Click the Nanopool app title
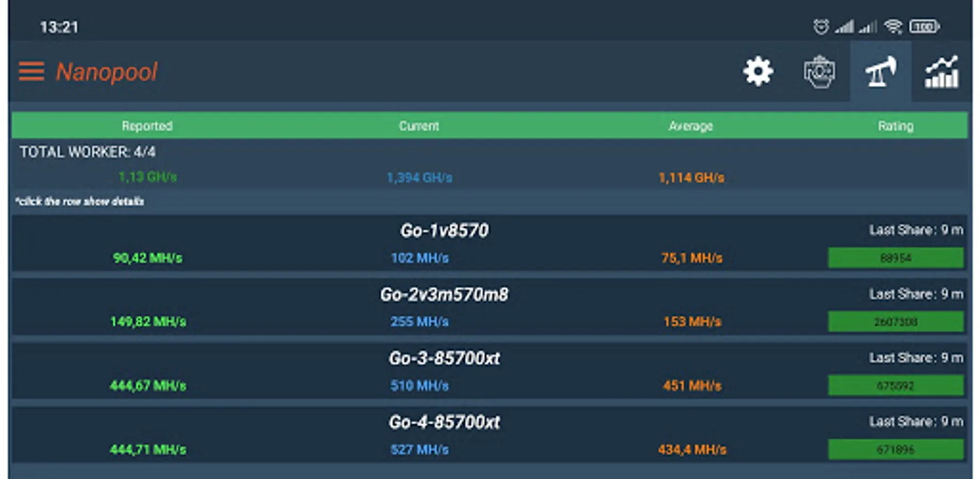The width and height of the screenshot is (980, 479). click(x=107, y=72)
